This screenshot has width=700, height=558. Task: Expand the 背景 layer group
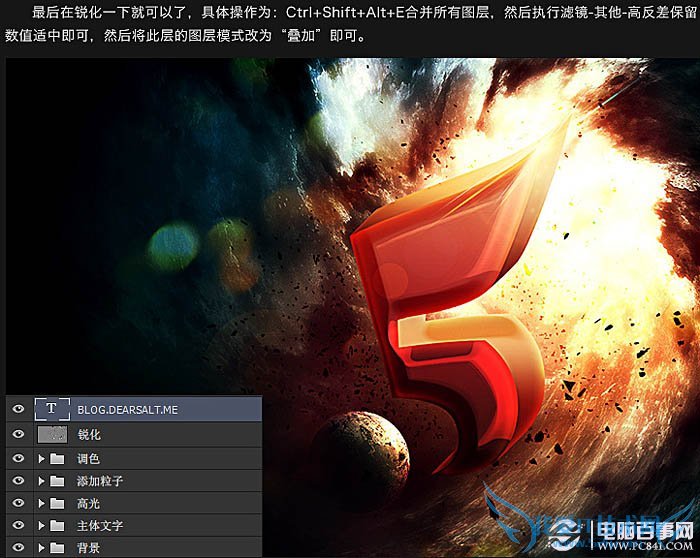(42, 548)
